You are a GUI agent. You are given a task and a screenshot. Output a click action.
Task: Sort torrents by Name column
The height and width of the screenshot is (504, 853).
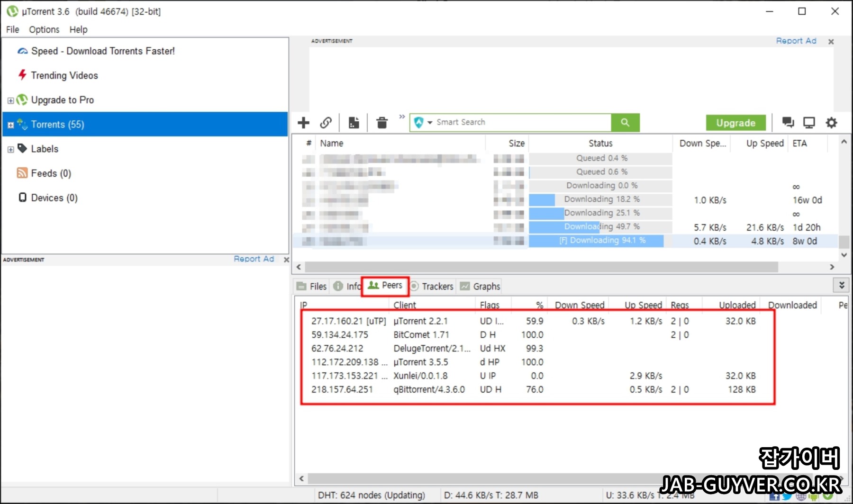click(400, 143)
